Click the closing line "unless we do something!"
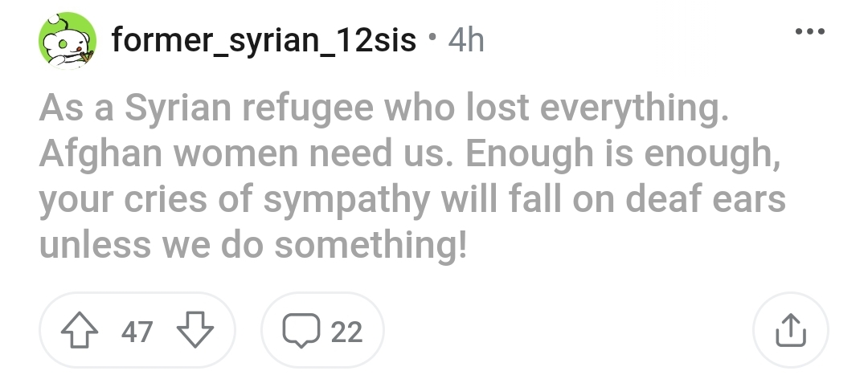868x375 pixels. tap(253, 244)
